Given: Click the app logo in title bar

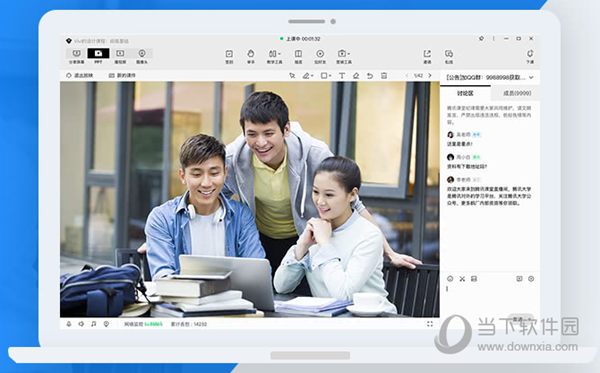Looking at the screenshot, I should [x=69, y=41].
